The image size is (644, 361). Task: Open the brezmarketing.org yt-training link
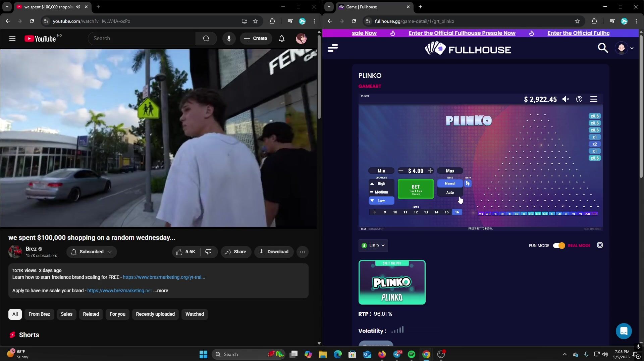pyautogui.click(x=164, y=277)
